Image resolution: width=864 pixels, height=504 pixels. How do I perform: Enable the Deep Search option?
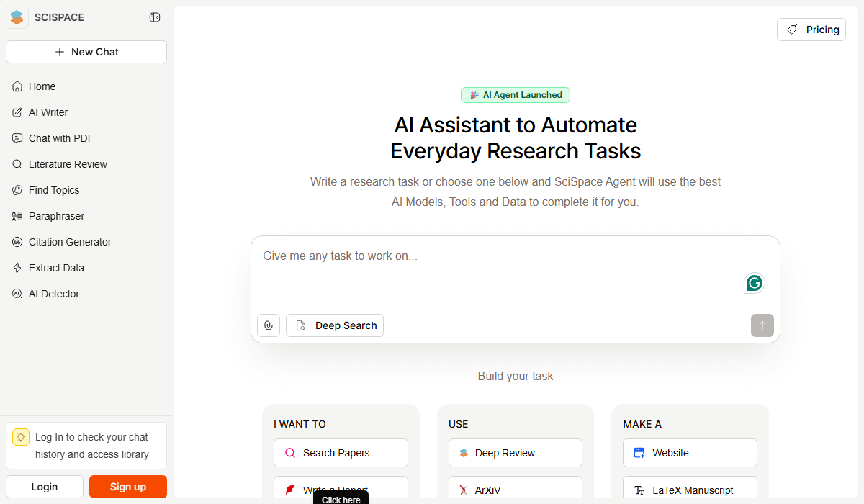pos(335,325)
